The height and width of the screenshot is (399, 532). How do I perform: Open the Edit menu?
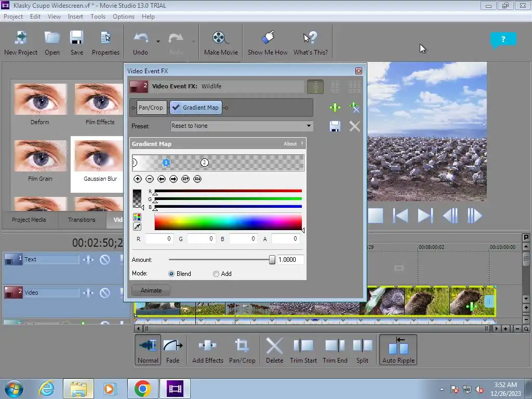point(35,17)
